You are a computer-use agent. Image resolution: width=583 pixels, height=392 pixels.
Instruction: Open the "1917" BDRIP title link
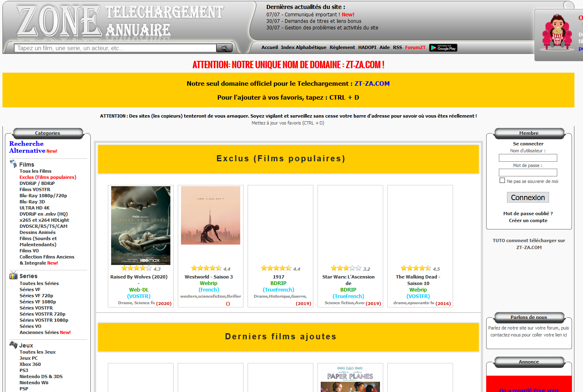[x=279, y=277]
